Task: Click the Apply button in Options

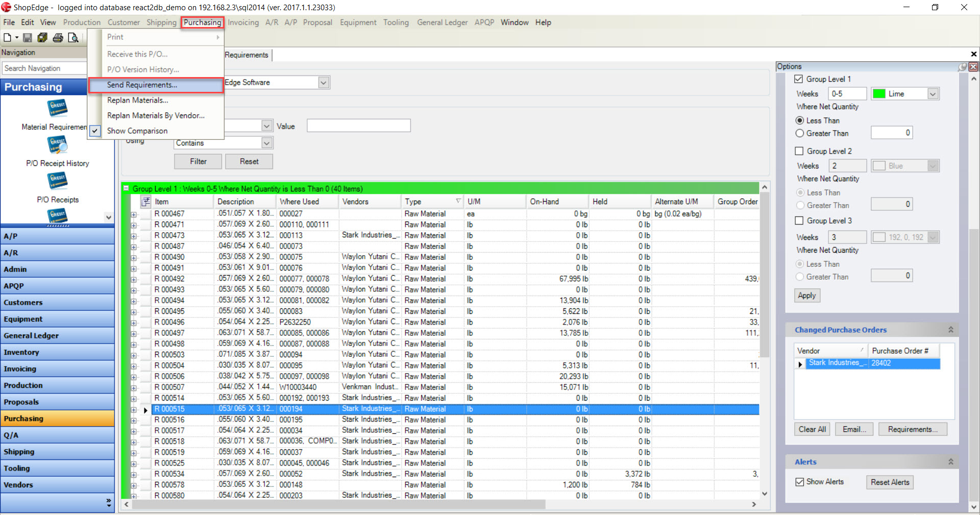Action: [807, 296]
